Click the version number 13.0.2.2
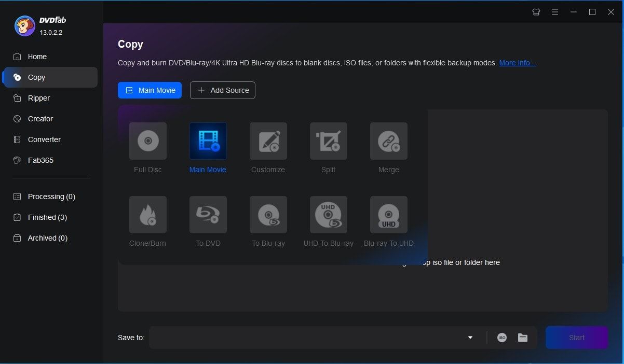The width and height of the screenshot is (624, 364). pos(51,32)
